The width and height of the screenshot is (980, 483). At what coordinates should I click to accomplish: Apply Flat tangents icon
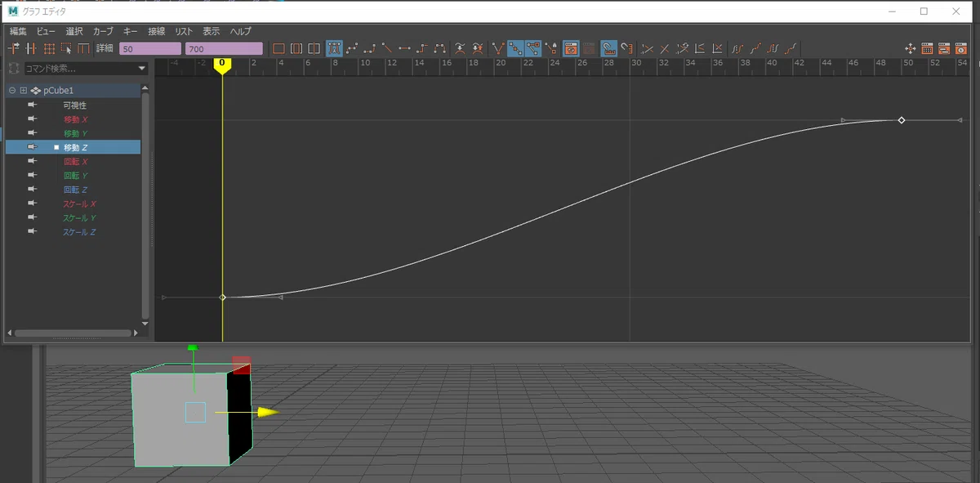point(404,48)
